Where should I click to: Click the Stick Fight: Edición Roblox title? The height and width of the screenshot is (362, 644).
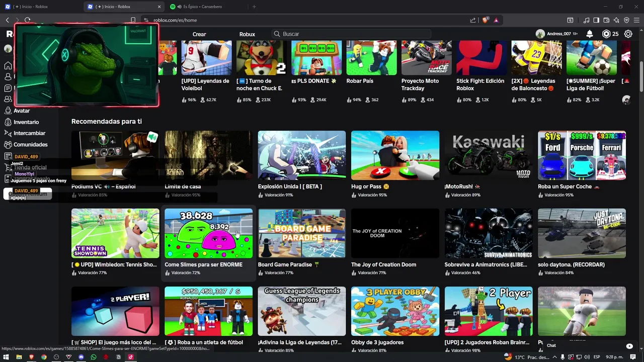point(480,84)
